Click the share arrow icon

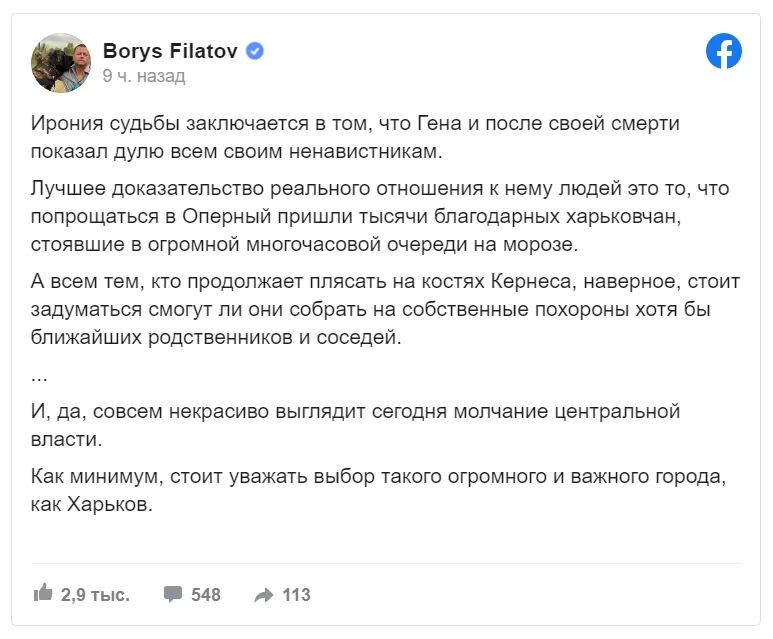pyautogui.click(x=264, y=595)
